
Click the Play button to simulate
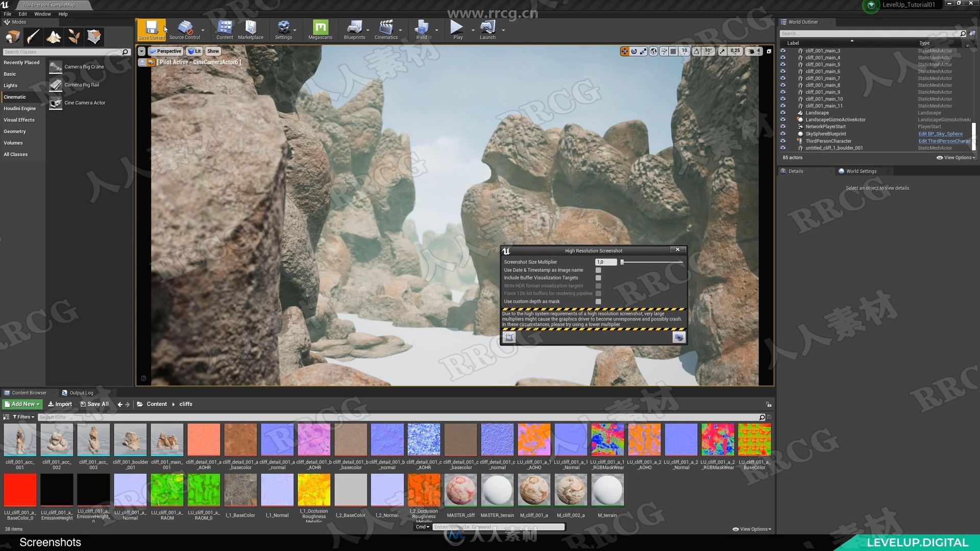click(x=457, y=30)
